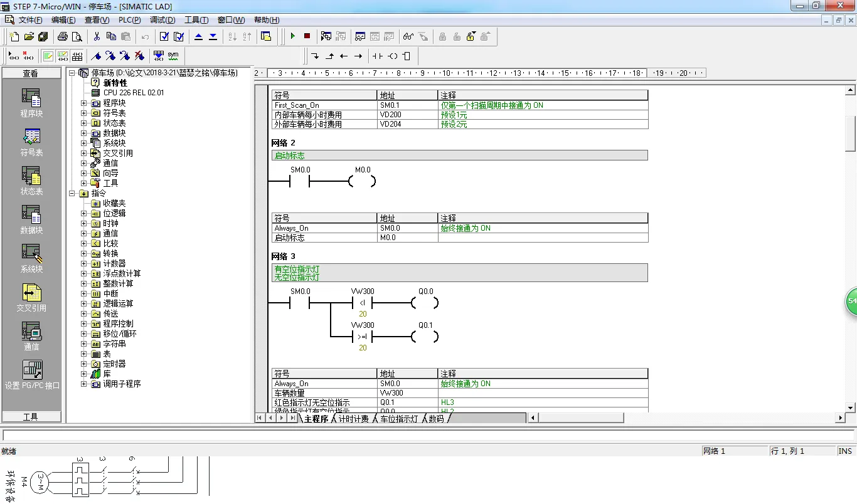Click the 工具 button below the view bar

31,417
